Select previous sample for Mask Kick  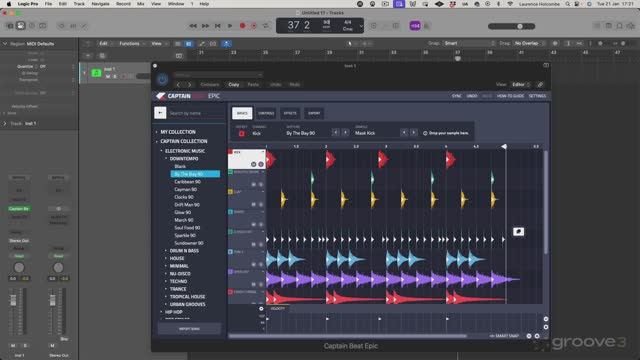coord(404,133)
